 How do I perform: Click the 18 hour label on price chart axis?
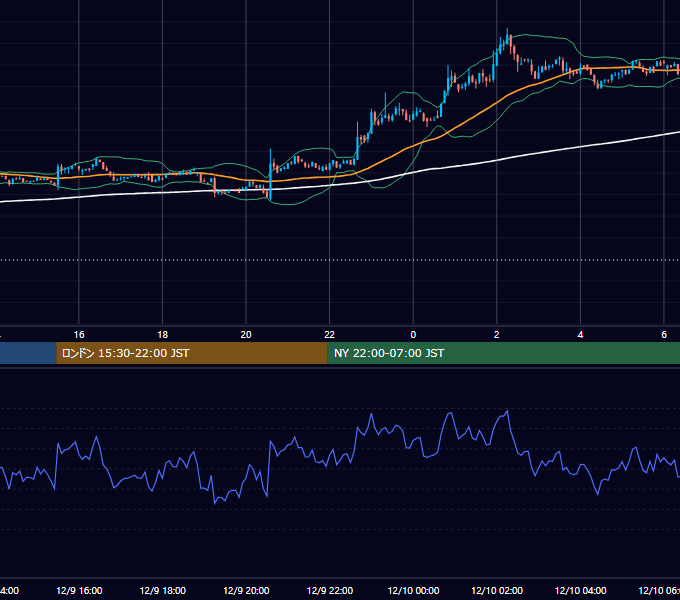click(163, 335)
